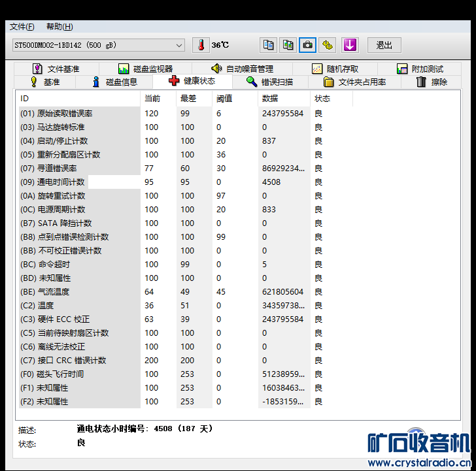Switch to the 磁盘信息 tab
This screenshot has height=471, width=476.
point(114,82)
